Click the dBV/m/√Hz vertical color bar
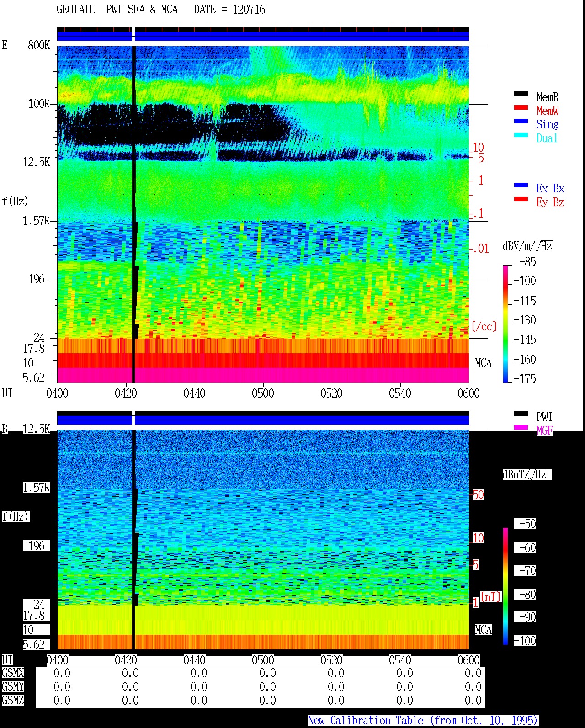This screenshot has height=728, width=585. 505,324
